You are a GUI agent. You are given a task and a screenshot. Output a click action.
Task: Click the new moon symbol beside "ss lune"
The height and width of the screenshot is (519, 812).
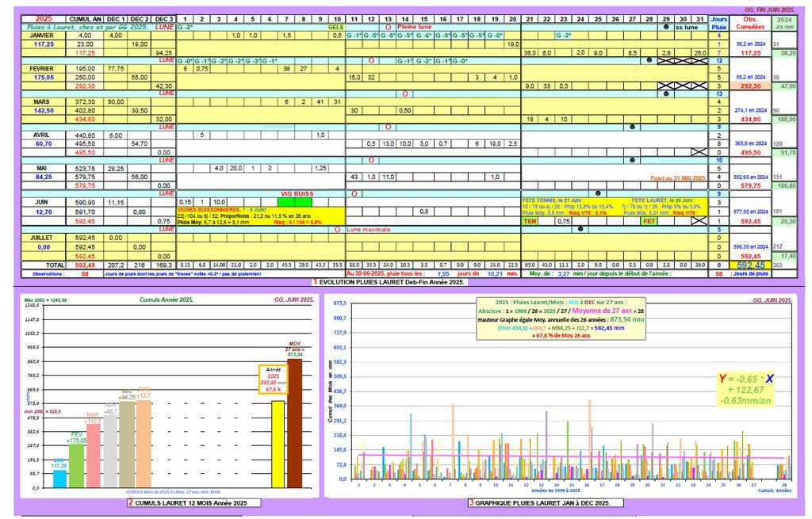click(666, 26)
